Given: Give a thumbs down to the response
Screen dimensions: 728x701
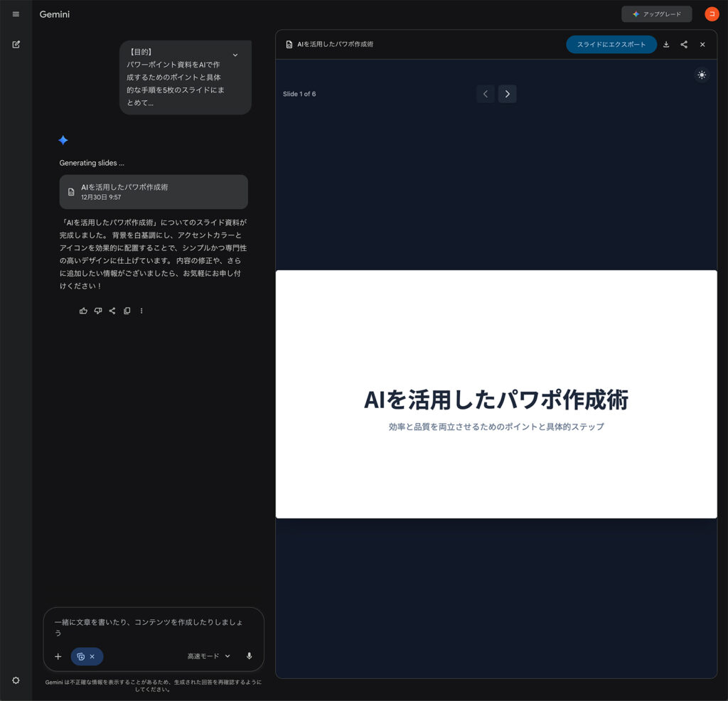Looking at the screenshot, I should (x=98, y=311).
